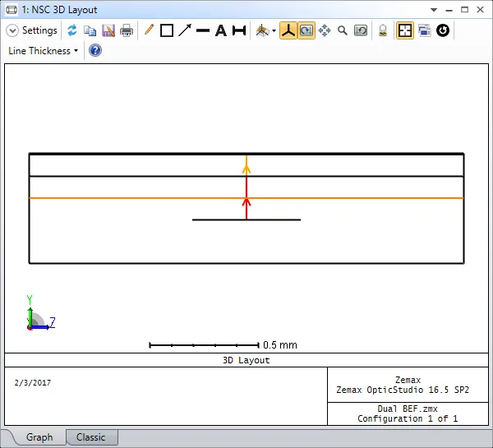Switch to the Classic tab
493x448 pixels.
91,437
